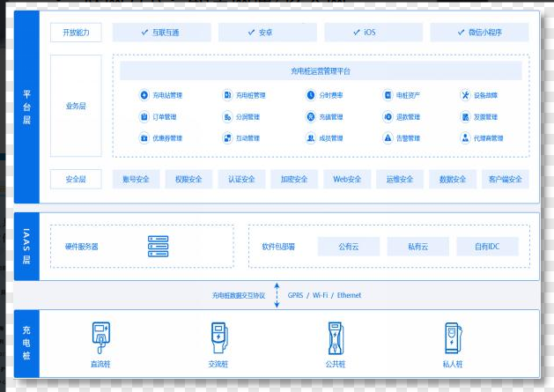Select the 交流桩 charger icon
The width and height of the screenshot is (554, 392).
[x=218, y=337]
